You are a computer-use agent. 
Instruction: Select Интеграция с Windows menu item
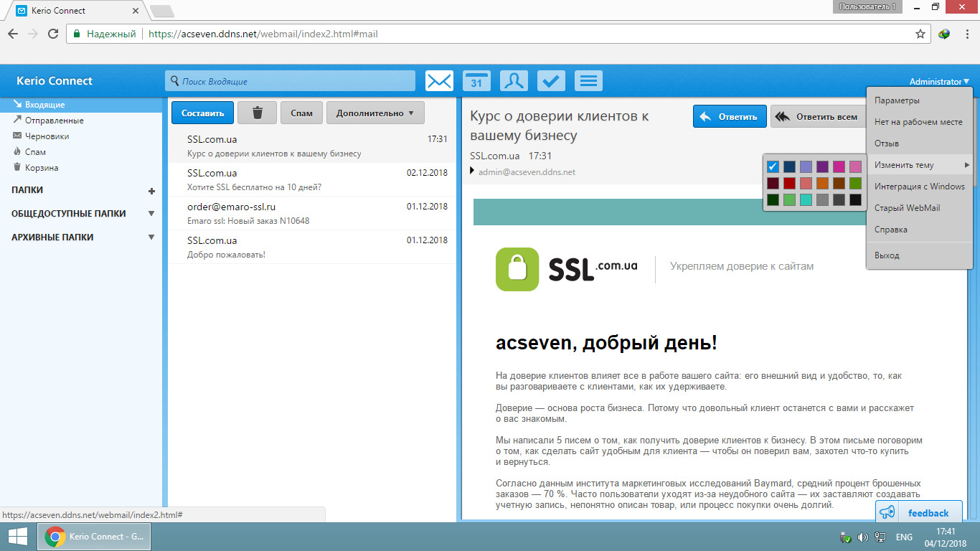[x=920, y=187]
